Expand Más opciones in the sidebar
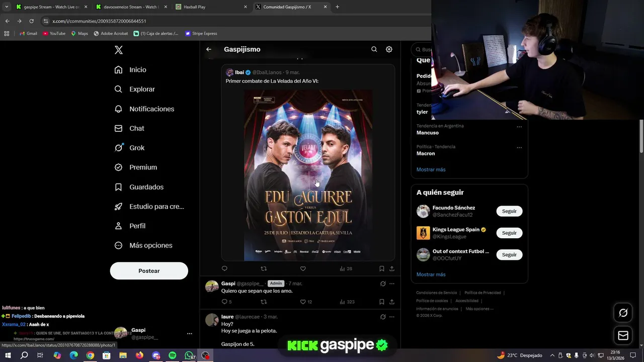644x362 pixels. pyautogui.click(x=143, y=245)
